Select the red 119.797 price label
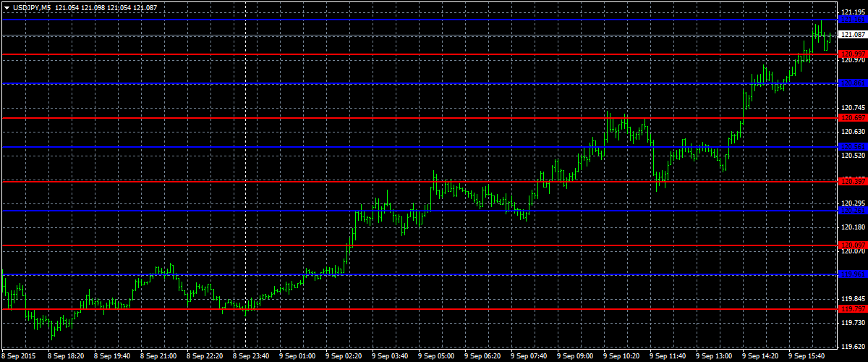 852,309
